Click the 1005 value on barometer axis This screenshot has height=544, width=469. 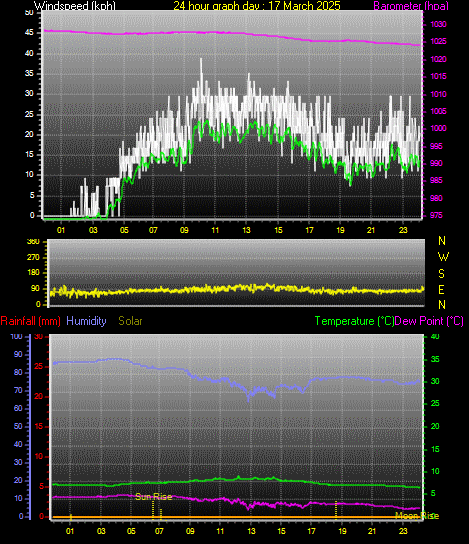click(x=438, y=111)
